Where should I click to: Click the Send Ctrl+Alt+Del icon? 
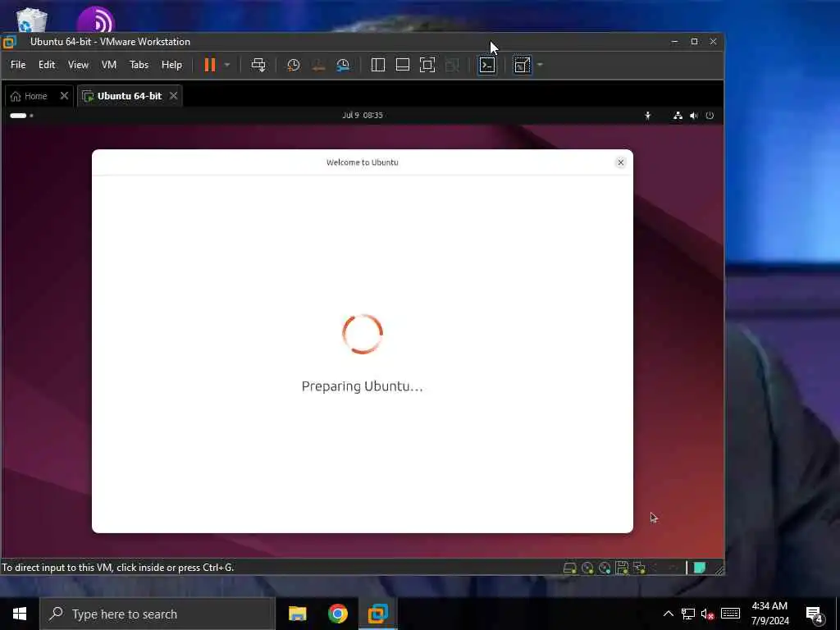258,65
